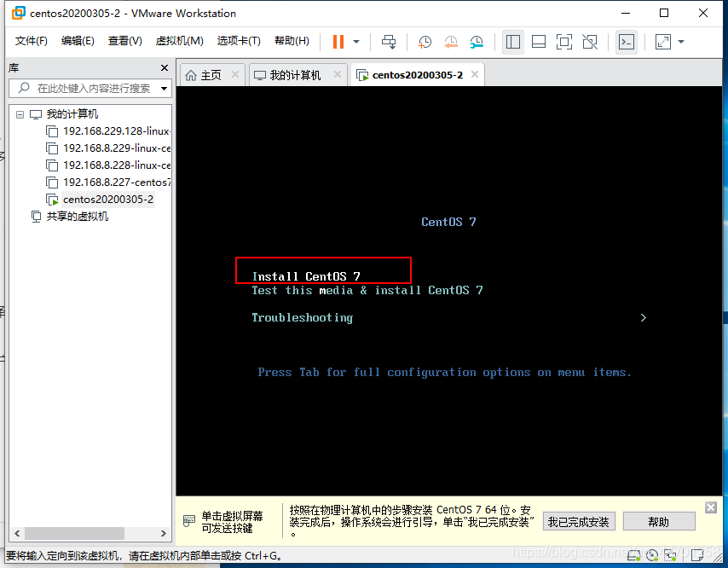Open the library search dropdown arrow
Image resolution: width=728 pixels, height=568 pixels.
point(164,88)
